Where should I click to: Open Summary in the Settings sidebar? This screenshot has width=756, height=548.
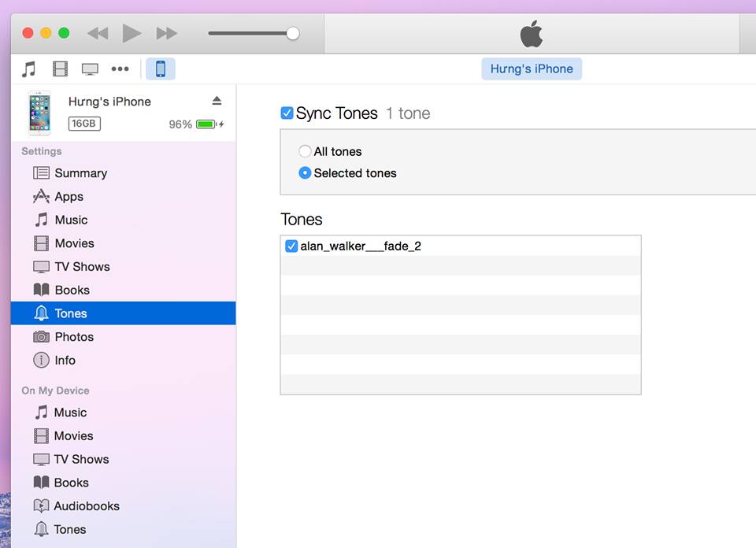80,173
